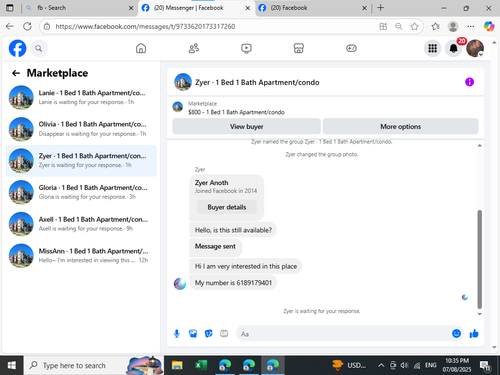Open Lanie's apartment conversation

coord(81,97)
